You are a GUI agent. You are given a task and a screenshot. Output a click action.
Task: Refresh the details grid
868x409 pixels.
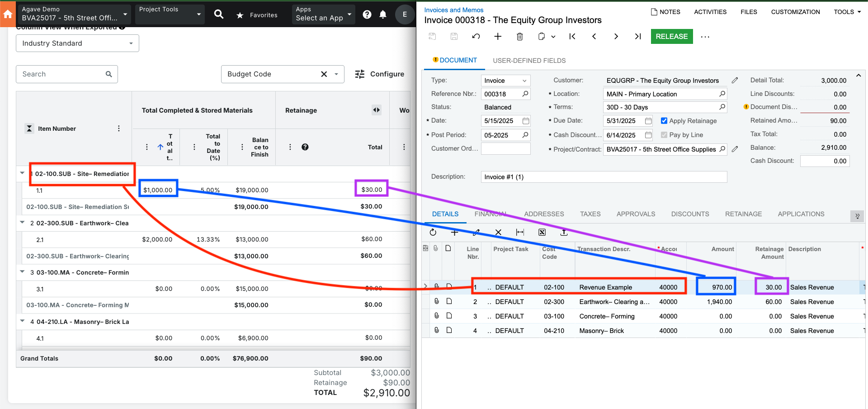433,232
